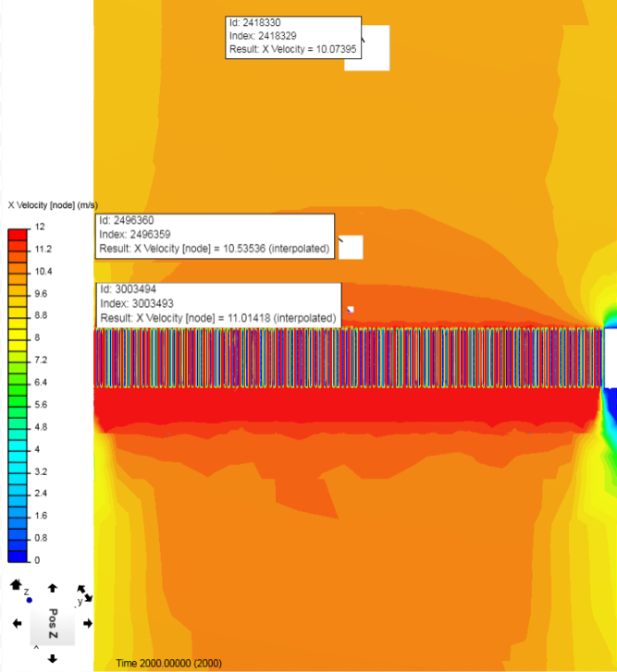Click the '10.53536 (interpolated)' result line
This screenshot has height=672, width=617.
click(x=215, y=249)
